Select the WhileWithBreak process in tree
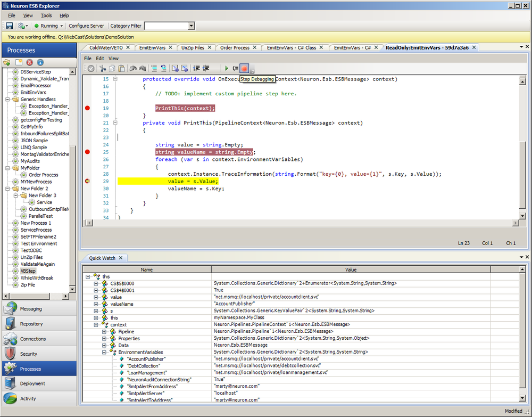The image size is (532, 417). [37, 278]
